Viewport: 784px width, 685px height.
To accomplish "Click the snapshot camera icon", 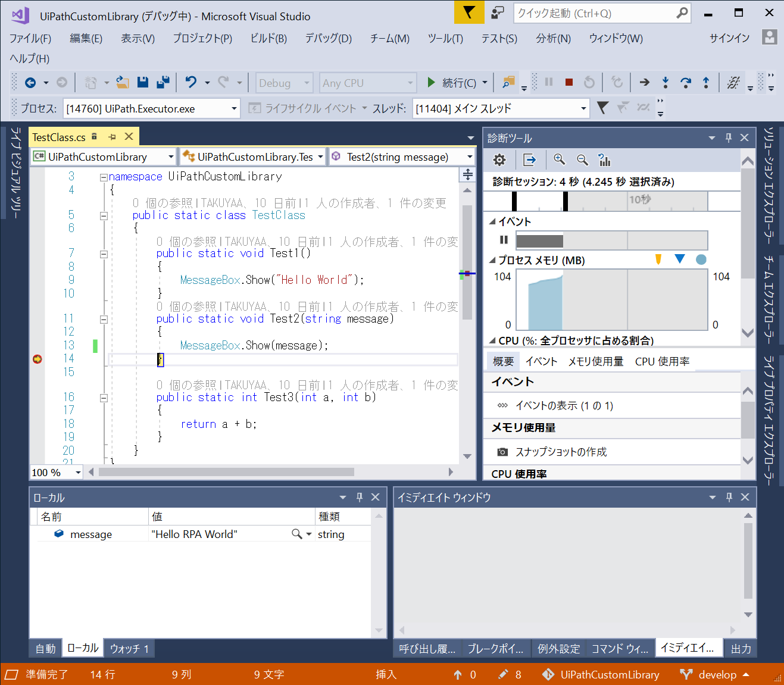I will point(502,452).
